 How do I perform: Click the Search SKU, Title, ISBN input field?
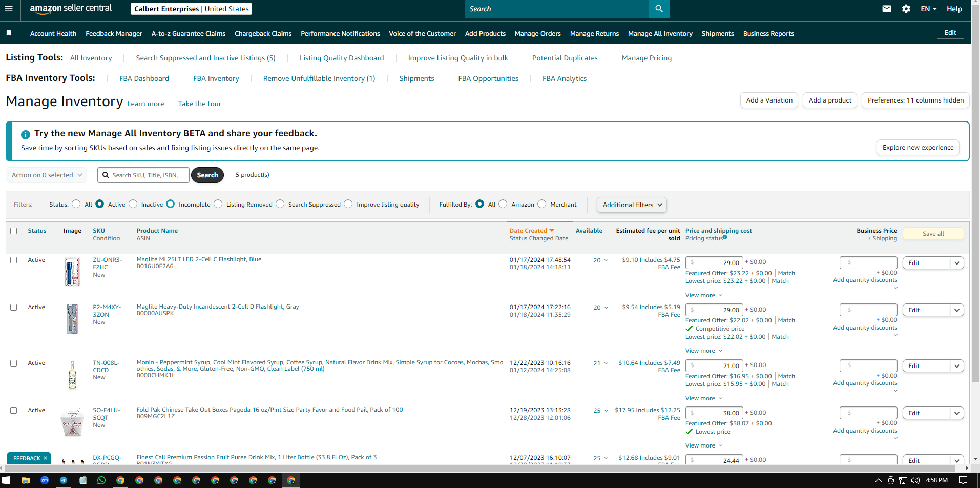pos(143,175)
